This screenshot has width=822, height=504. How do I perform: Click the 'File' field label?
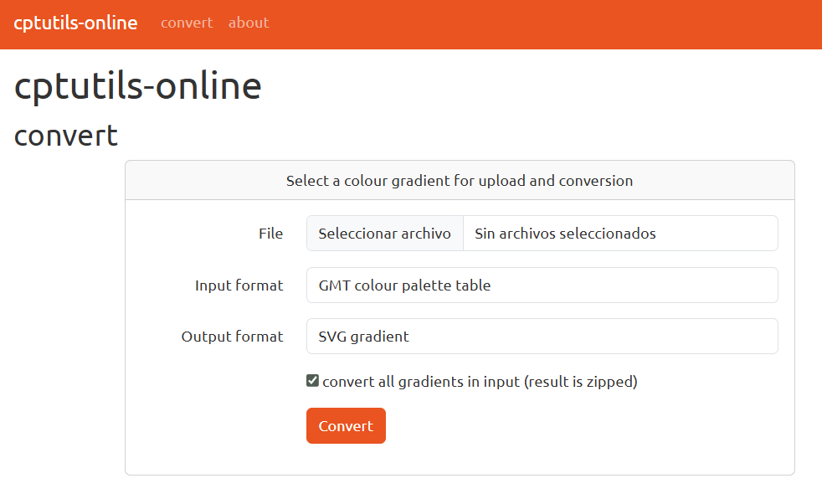(x=270, y=234)
